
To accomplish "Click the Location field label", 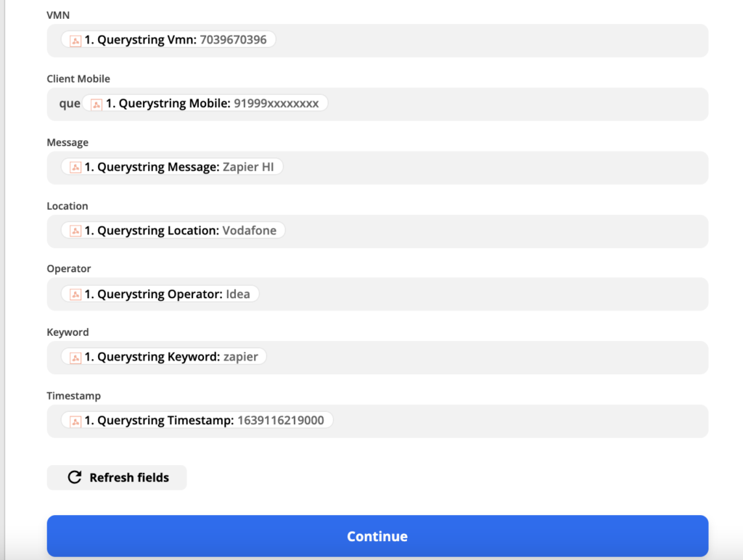I will (x=67, y=205).
